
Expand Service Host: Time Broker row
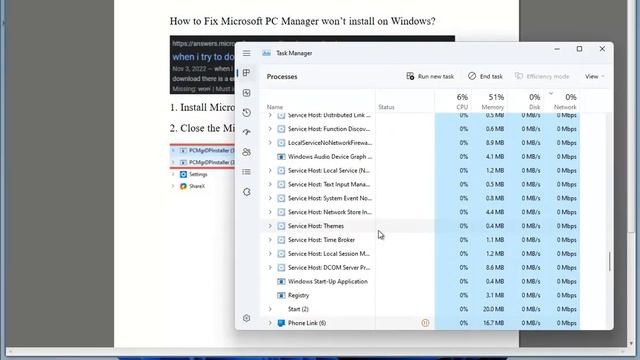click(270, 240)
